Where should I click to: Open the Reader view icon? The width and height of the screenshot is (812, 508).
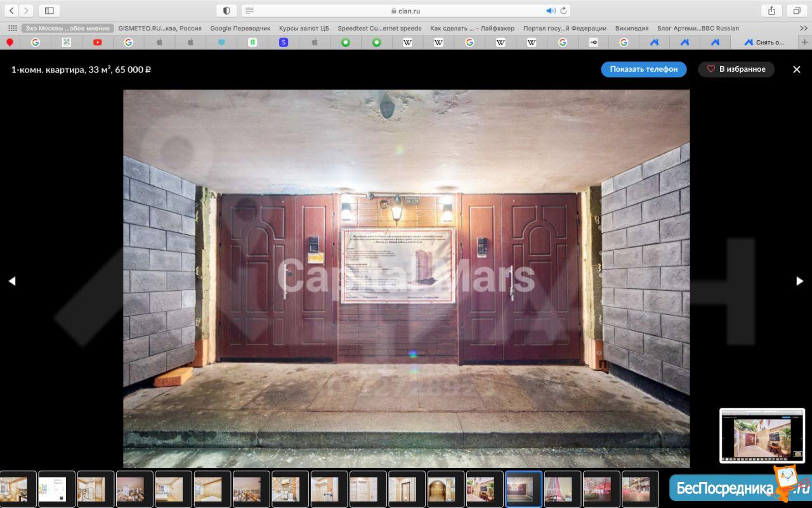[x=249, y=11]
